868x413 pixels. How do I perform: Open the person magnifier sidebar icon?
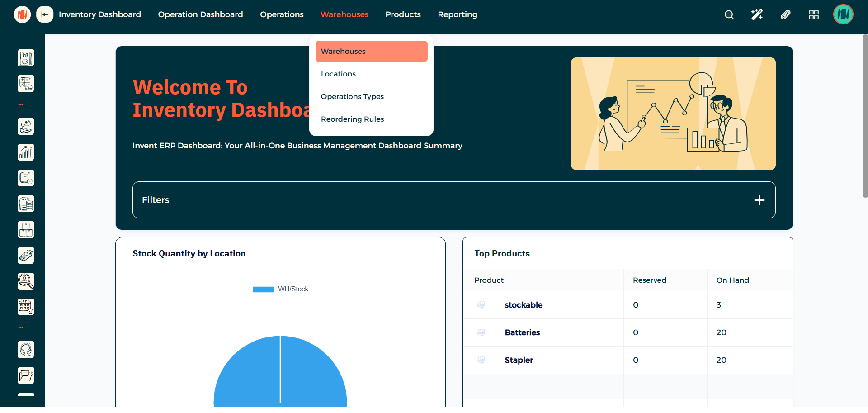26,281
